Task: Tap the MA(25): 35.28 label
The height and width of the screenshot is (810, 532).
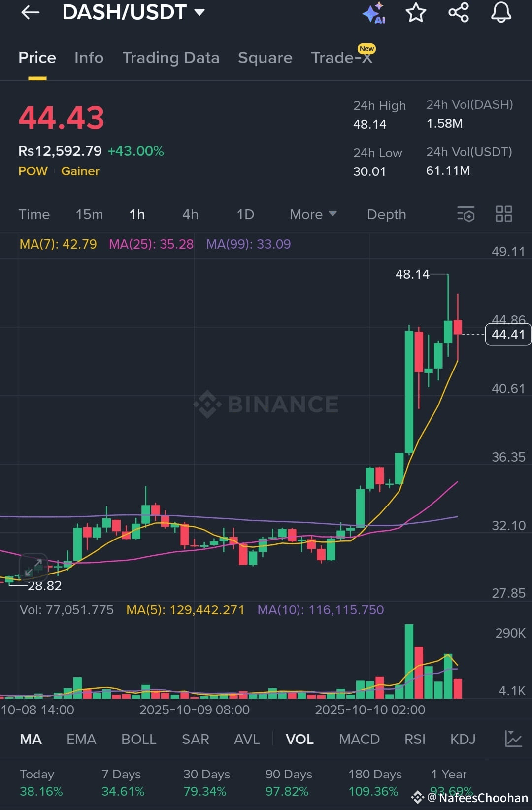Action: coord(151,244)
